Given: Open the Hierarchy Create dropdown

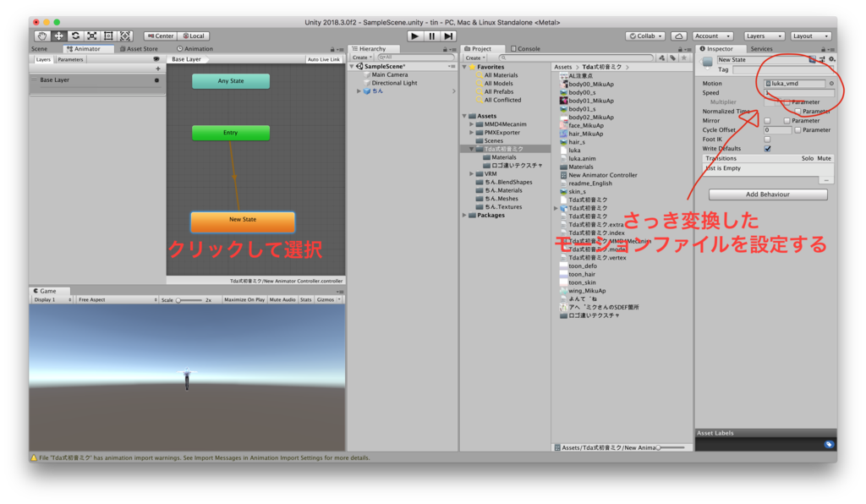Looking at the screenshot, I should 362,58.
